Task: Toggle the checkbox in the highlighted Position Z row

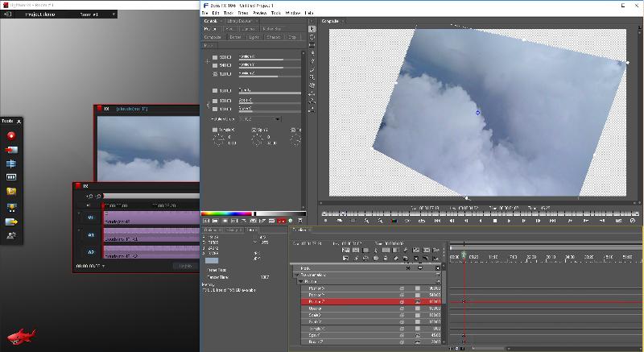Action: click(x=418, y=300)
